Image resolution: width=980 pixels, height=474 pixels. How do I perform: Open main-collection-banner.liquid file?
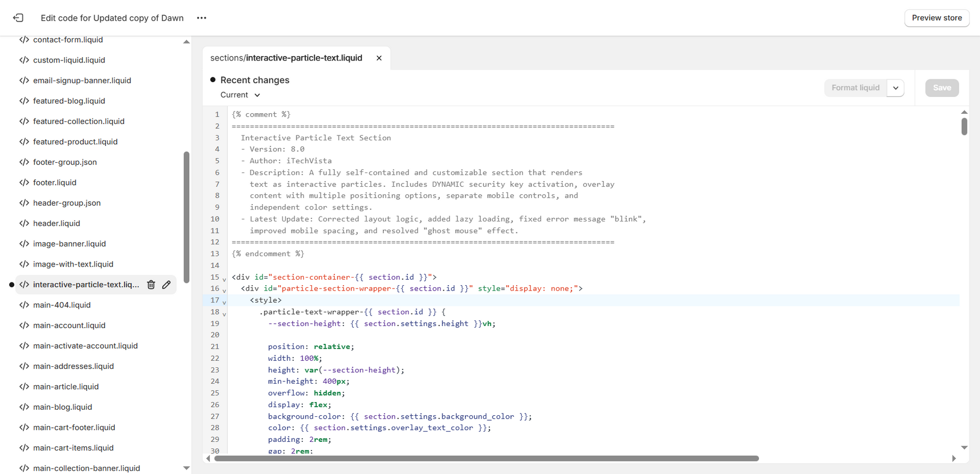87,468
